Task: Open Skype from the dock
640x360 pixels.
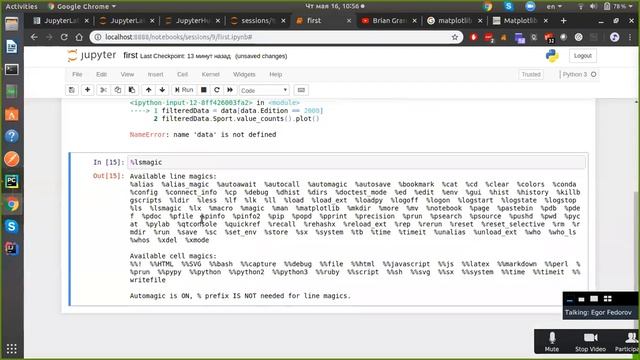Action: (11, 226)
